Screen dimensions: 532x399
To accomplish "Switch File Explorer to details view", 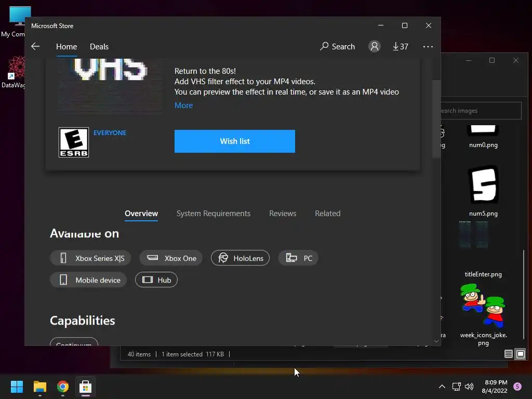I will 508,354.
